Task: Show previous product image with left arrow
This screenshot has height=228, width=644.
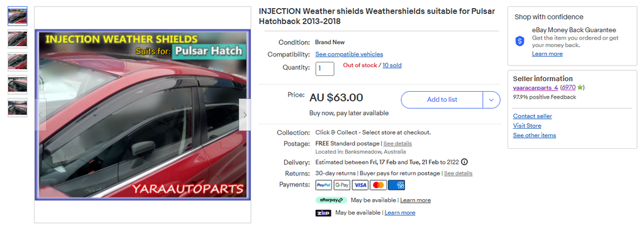Action: coord(40,115)
